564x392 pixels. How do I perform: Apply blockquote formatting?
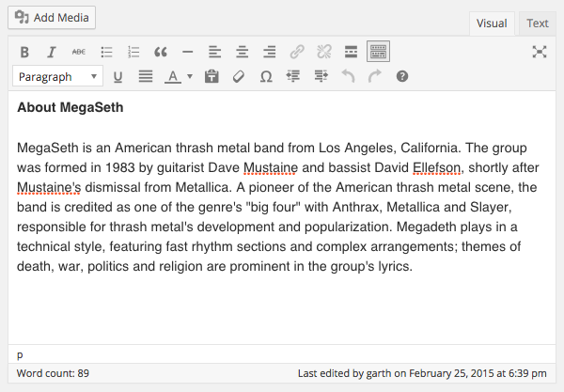point(161,52)
